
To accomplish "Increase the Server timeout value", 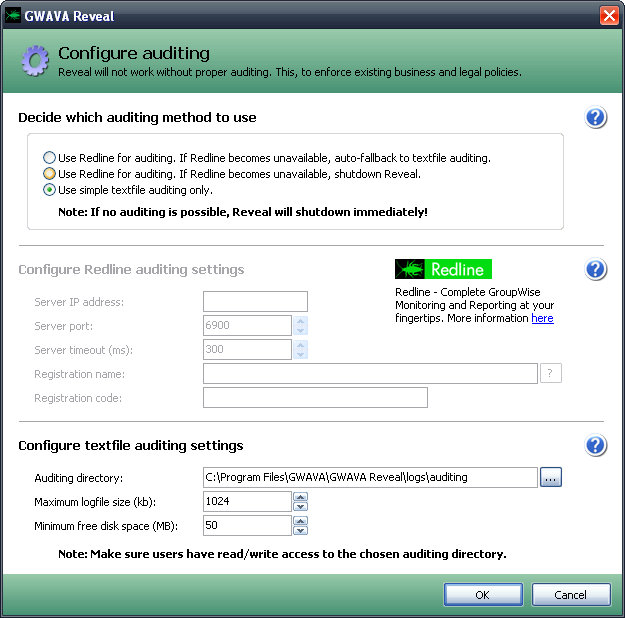I will (x=301, y=345).
